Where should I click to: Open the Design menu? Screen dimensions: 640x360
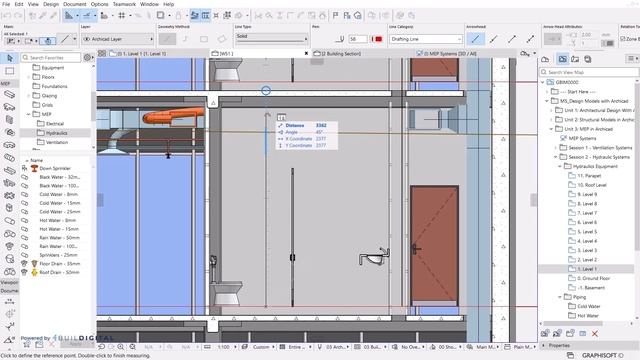51,4
